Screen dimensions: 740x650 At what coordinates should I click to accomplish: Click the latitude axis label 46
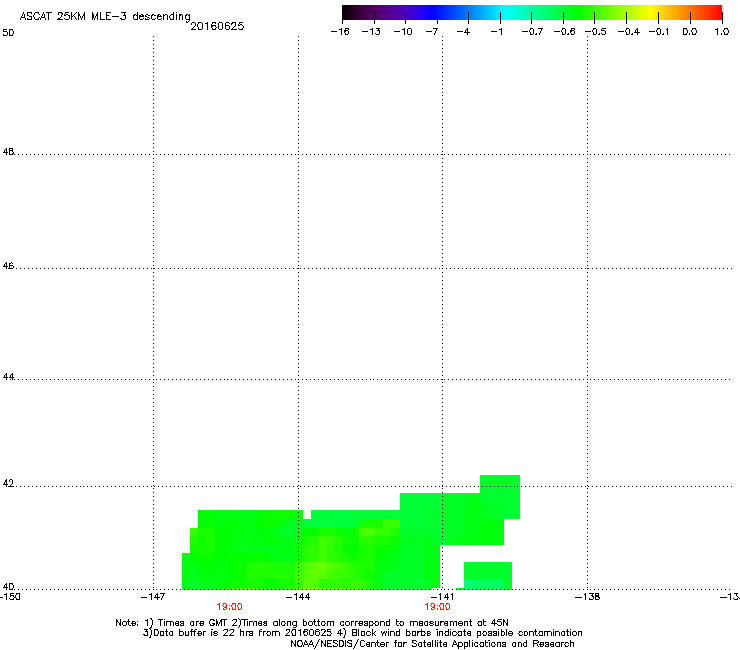coord(8,266)
